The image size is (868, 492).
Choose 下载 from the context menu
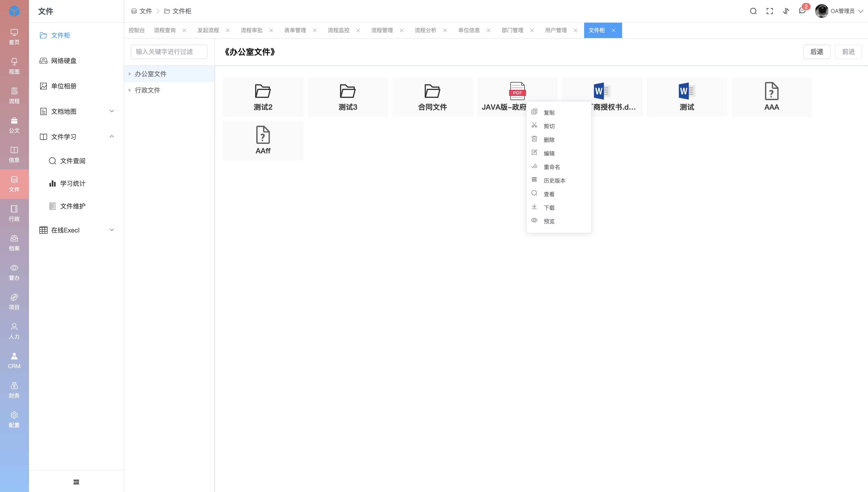tap(559, 208)
